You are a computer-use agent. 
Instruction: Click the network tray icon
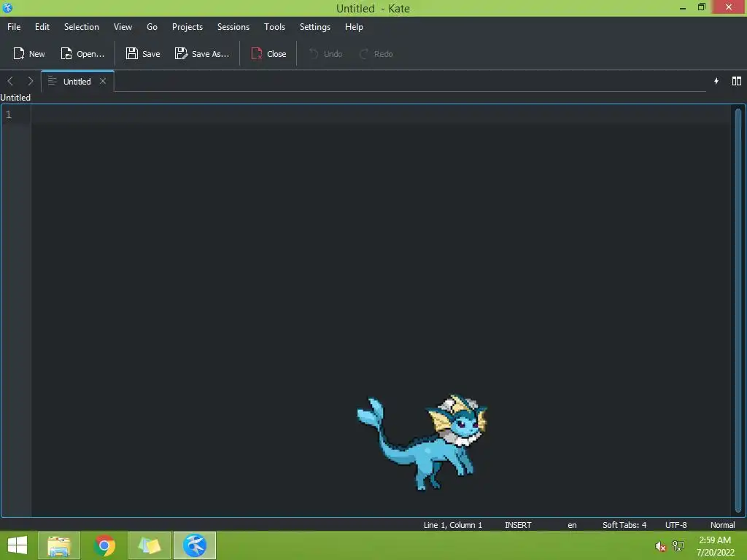pyautogui.click(x=678, y=545)
